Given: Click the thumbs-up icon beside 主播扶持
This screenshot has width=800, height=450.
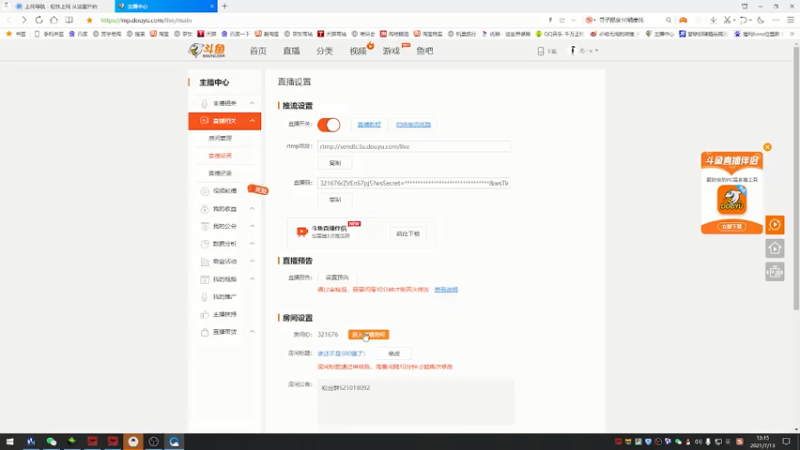Looking at the screenshot, I should pyautogui.click(x=205, y=314).
